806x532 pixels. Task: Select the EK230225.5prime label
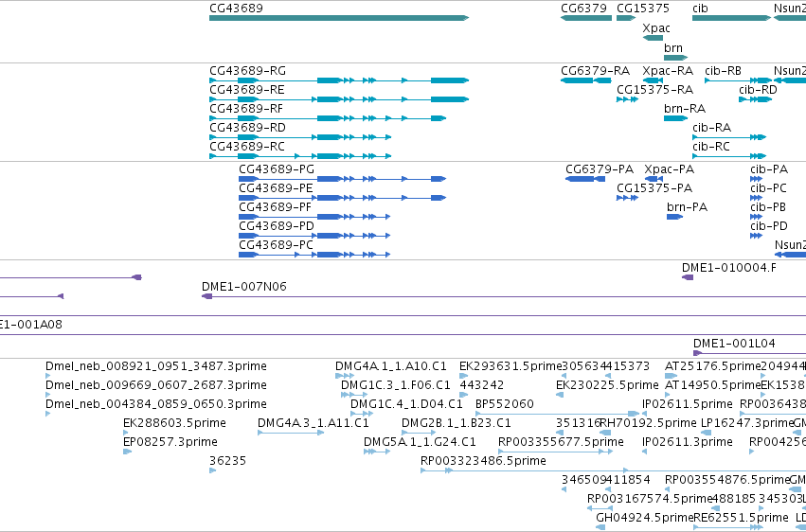coord(608,385)
